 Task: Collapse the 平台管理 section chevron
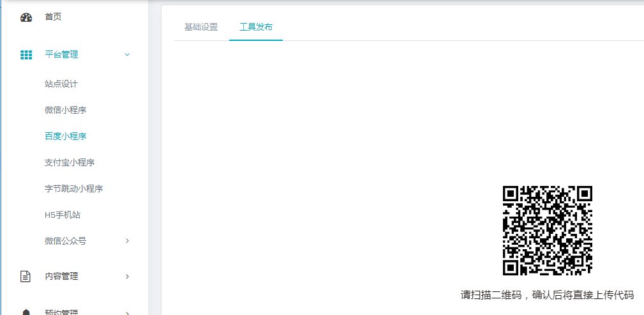(x=127, y=55)
